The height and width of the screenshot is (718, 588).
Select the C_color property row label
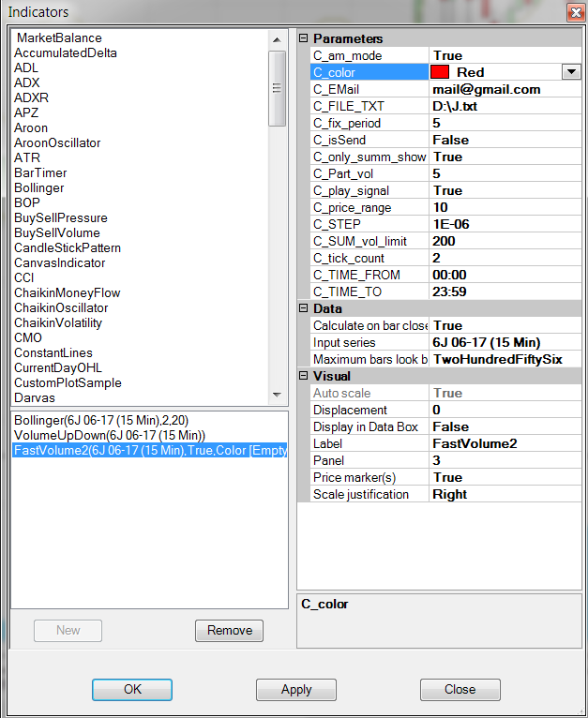pos(369,72)
